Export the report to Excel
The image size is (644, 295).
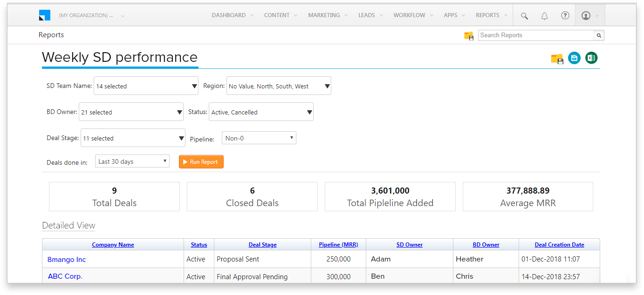click(x=591, y=58)
